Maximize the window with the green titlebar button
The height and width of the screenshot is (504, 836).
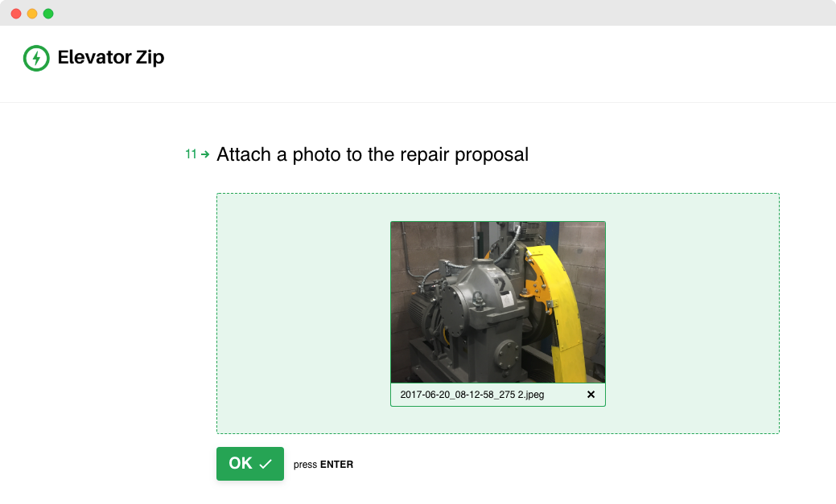coord(48,14)
